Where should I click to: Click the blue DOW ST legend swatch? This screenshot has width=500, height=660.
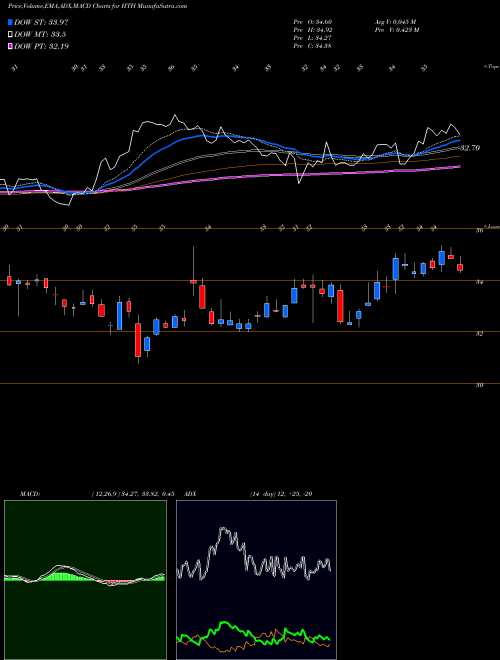tap(10, 22)
